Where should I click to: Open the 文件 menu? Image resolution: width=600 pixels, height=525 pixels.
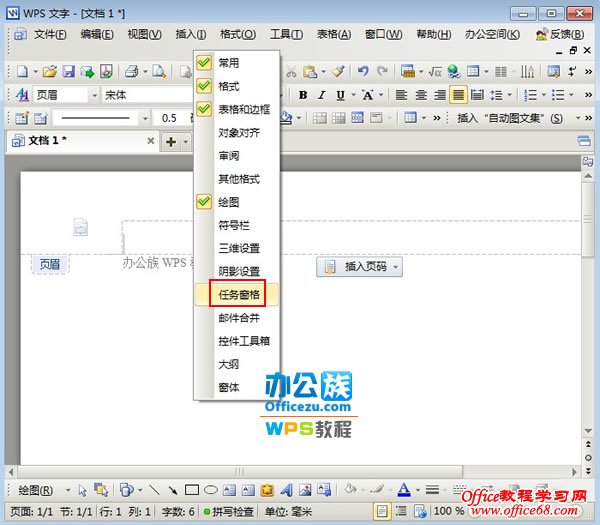[50, 34]
